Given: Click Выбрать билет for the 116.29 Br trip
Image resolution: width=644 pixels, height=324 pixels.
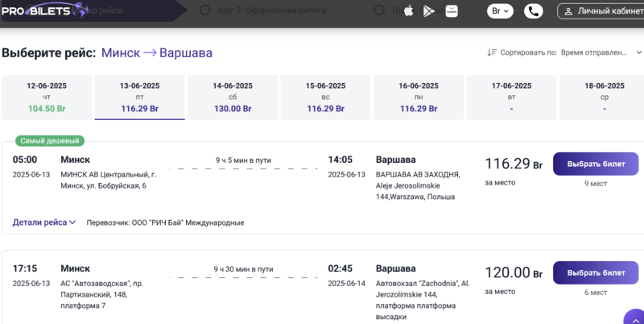Looking at the screenshot, I should (x=596, y=164).
